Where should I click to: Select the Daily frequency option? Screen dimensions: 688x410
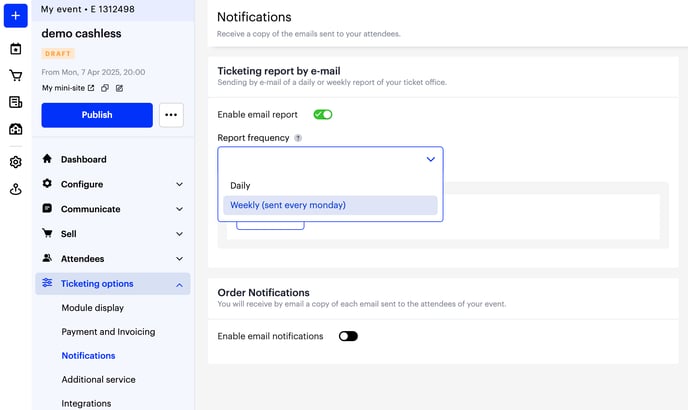(x=240, y=186)
